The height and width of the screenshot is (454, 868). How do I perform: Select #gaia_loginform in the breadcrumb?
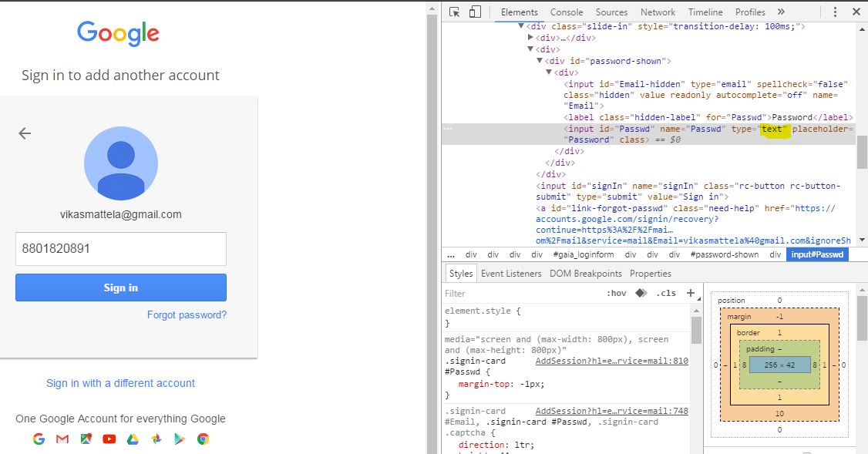584,254
